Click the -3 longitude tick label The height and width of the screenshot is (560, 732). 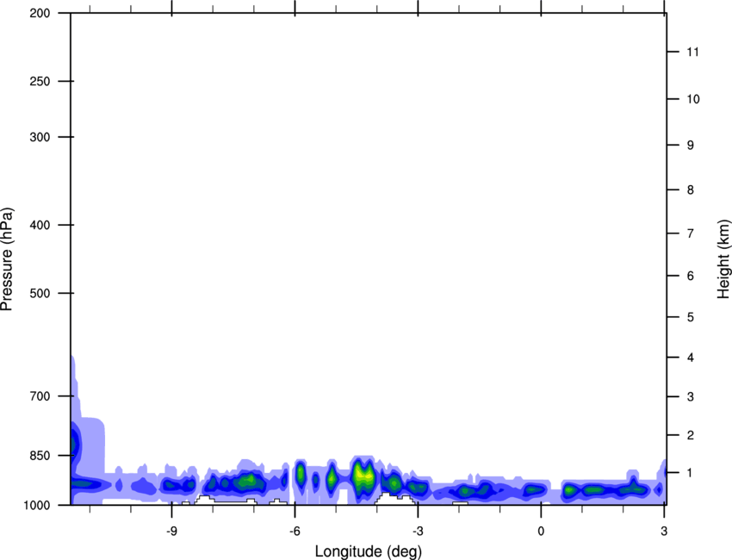pyautogui.click(x=418, y=532)
